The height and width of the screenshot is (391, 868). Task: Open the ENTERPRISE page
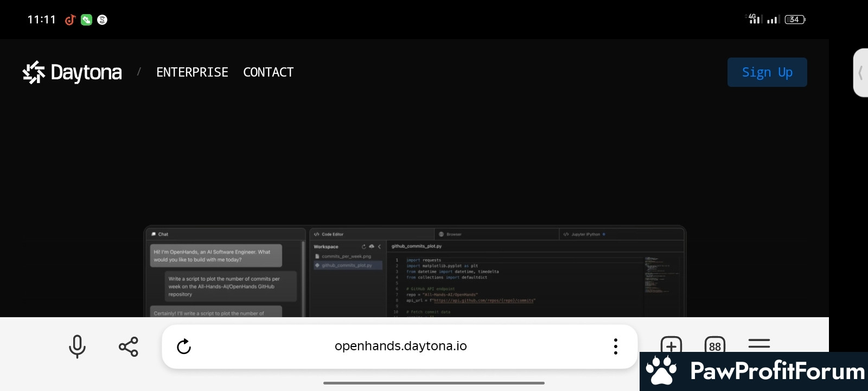[192, 72]
